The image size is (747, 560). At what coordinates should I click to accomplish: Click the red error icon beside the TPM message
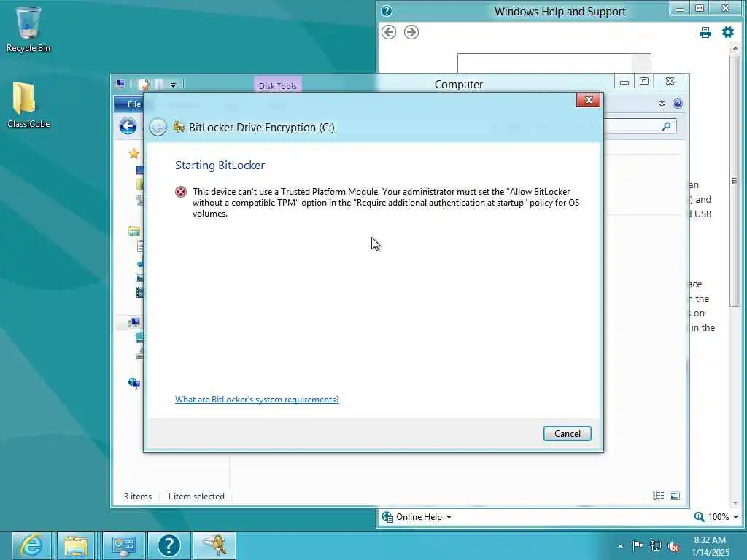pos(181,192)
